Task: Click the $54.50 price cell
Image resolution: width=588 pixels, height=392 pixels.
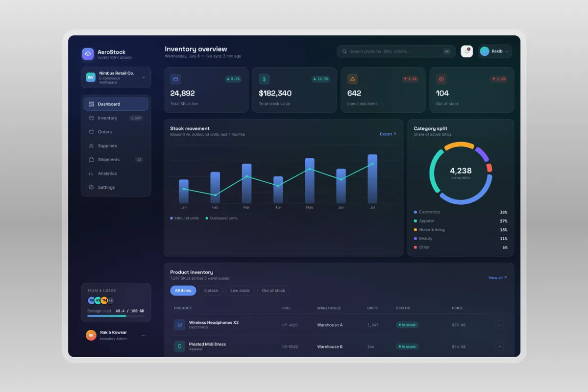Action: (459, 346)
